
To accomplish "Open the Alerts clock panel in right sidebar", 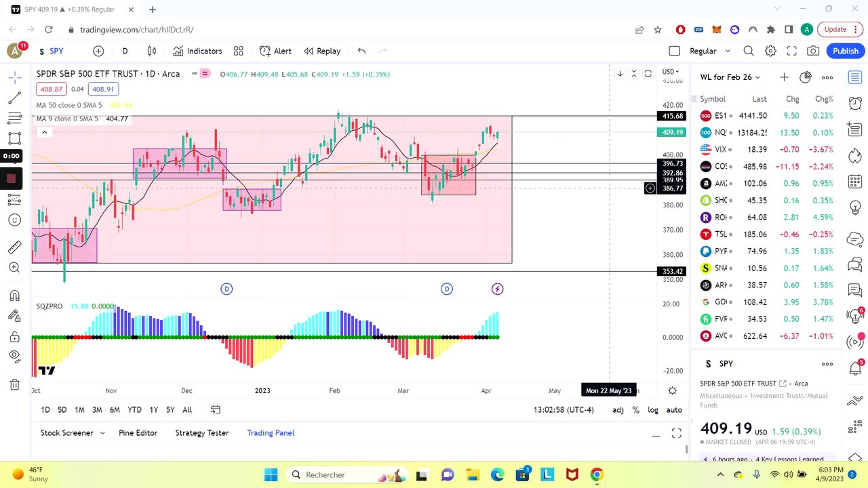I will pos(855,103).
